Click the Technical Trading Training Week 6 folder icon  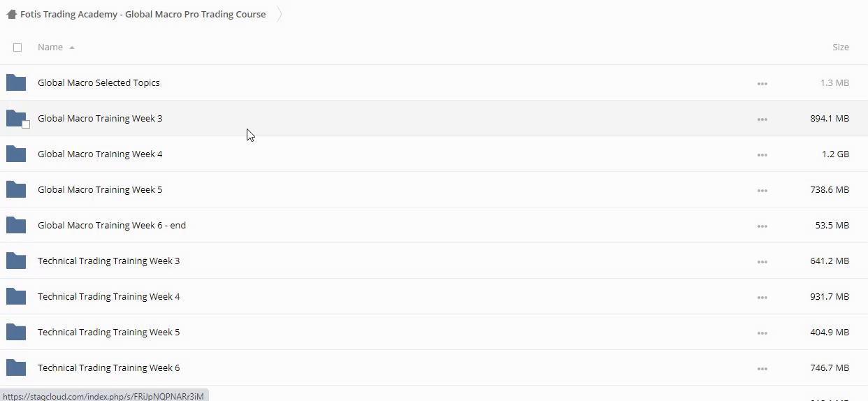[16, 368]
